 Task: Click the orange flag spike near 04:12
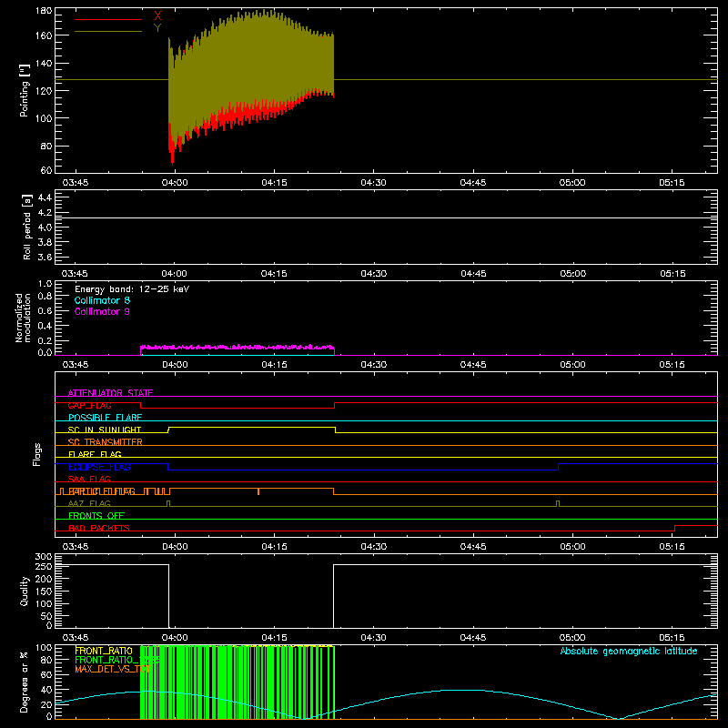point(258,491)
